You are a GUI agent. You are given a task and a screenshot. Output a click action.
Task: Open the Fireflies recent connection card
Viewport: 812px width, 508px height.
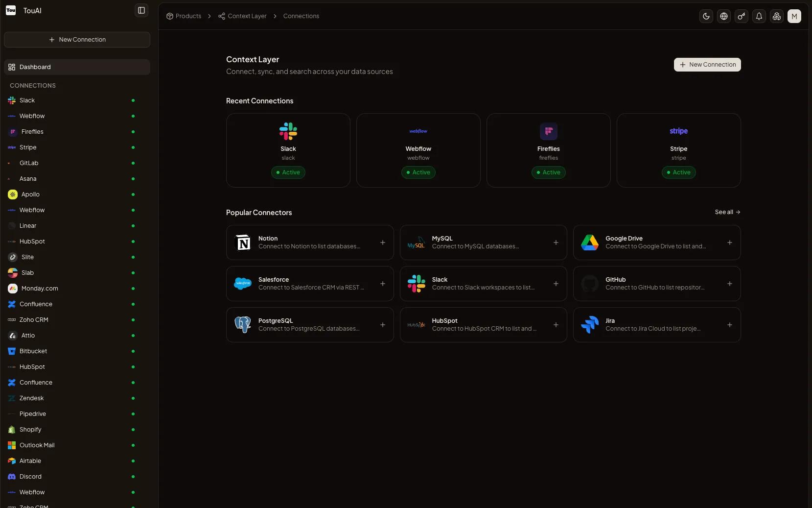click(x=548, y=150)
